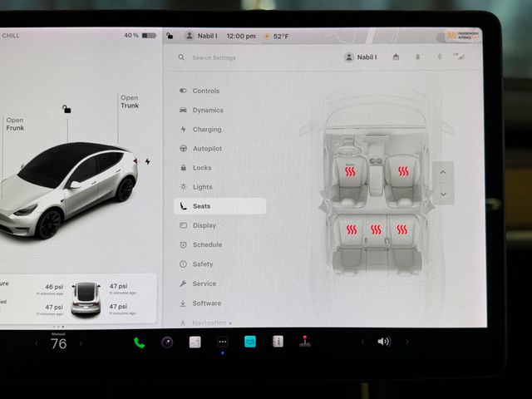Increase cabin temperature with right arrow
The image size is (532, 399).
tap(81, 343)
